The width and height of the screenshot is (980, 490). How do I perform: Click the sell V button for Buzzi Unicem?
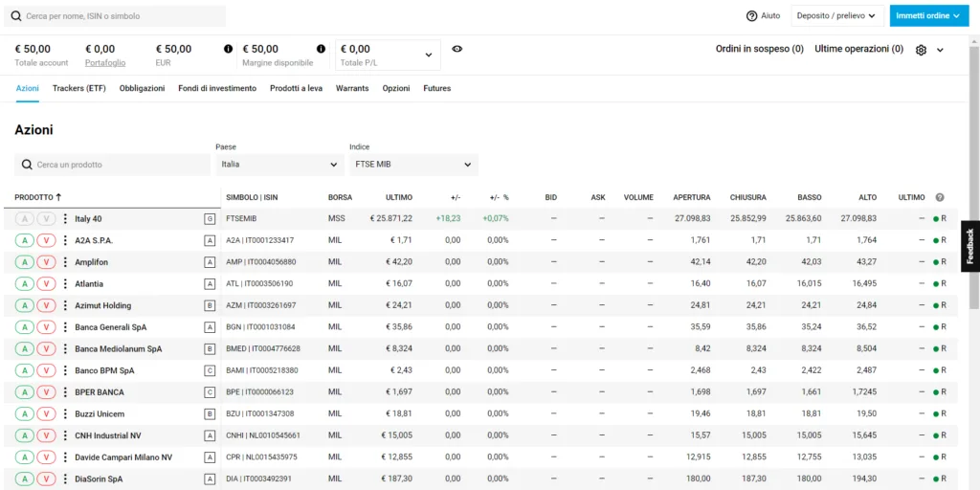[46, 413]
